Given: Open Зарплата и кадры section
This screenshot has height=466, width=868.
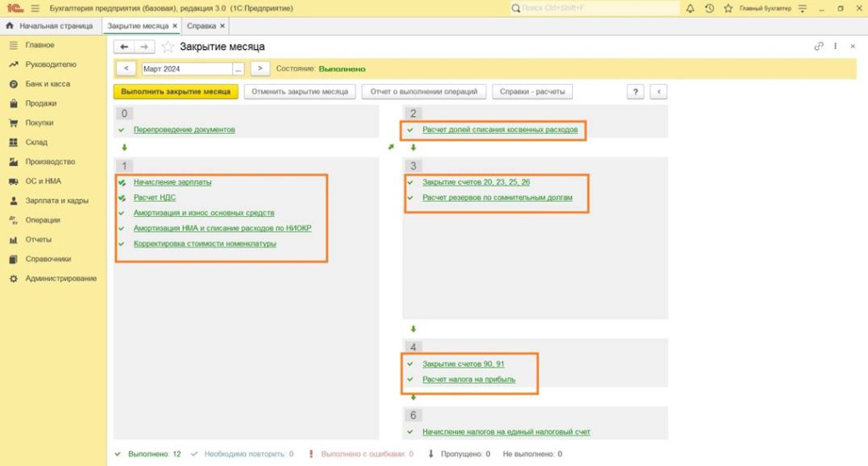Looking at the screenshot, I should 57,201.
